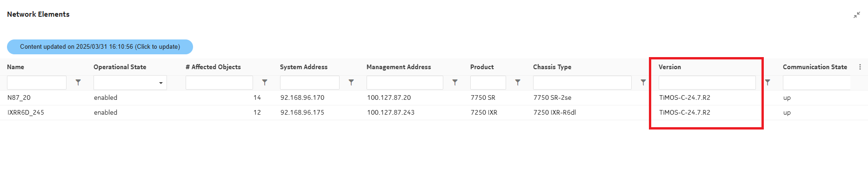The image size is (868, 175).
Task: Open filter icon for Product column
Action: (518, 82)
